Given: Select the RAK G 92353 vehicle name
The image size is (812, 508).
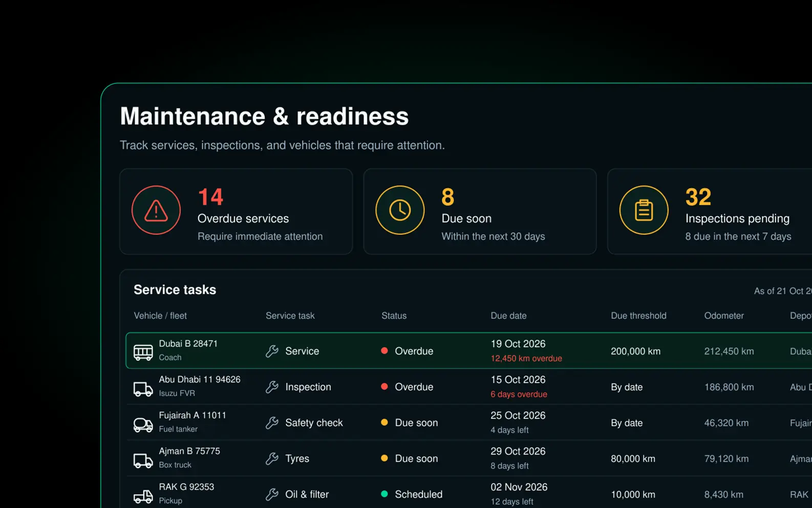Looking at the screenshot, I should pyautogui.click(x=186, y=487).
